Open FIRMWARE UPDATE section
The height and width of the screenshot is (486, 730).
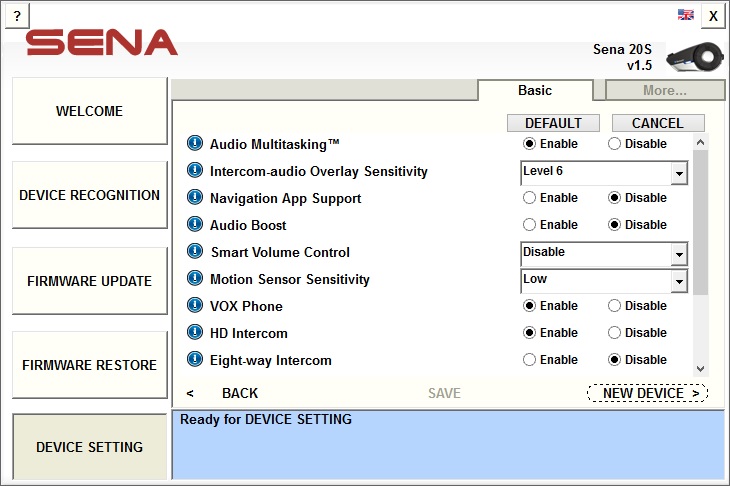(89, 281)
